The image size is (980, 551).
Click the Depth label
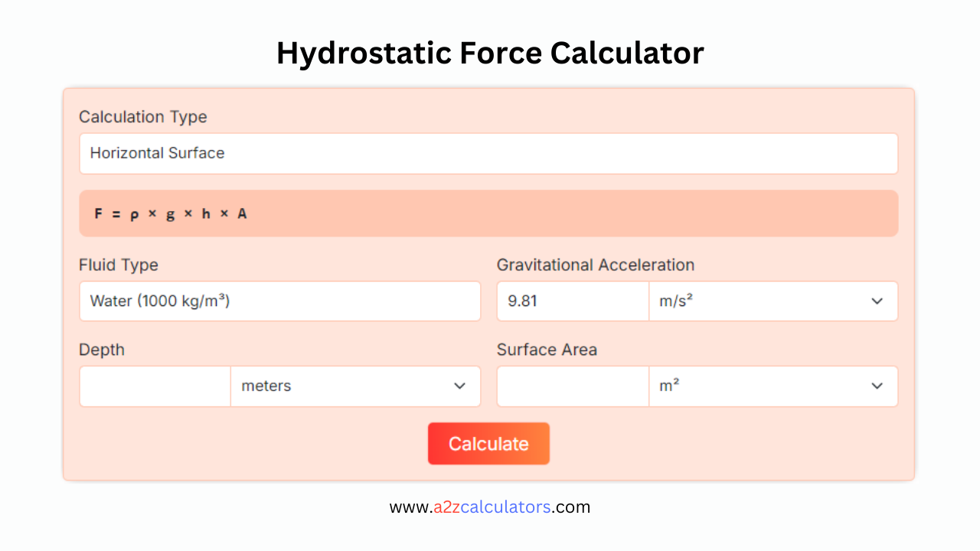coord(102,350)
